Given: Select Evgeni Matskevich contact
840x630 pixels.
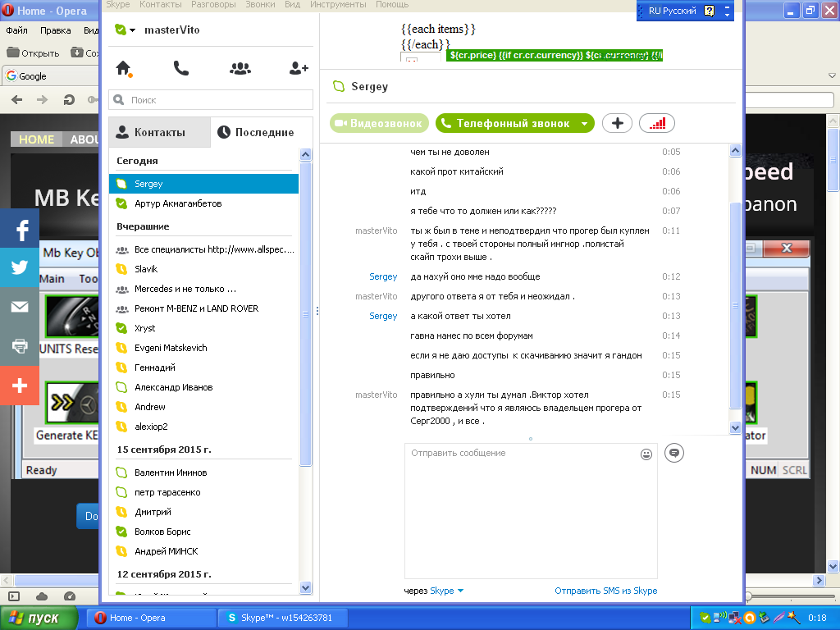Looking at the screenshot, I should pyautogui.click(x=203, y=348).
